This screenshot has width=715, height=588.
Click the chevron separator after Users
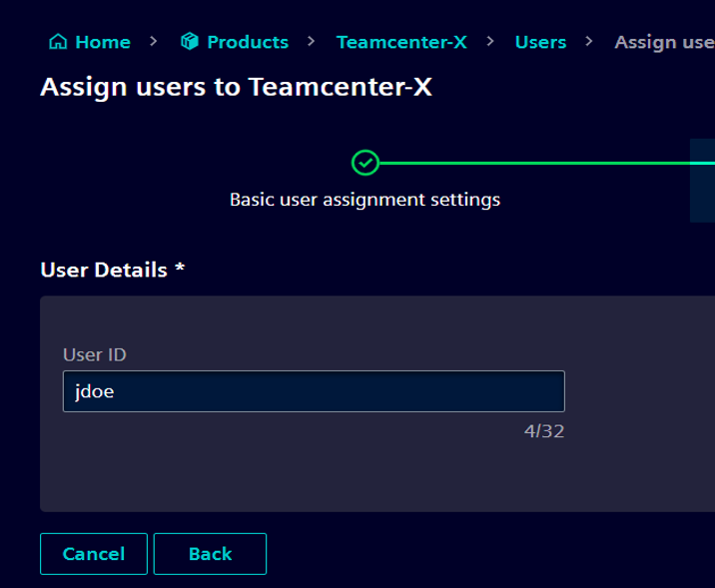pos(589,42)
